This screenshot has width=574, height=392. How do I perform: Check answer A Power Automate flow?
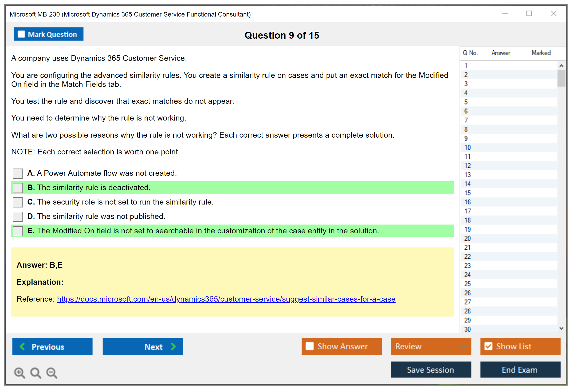(18, 173)
